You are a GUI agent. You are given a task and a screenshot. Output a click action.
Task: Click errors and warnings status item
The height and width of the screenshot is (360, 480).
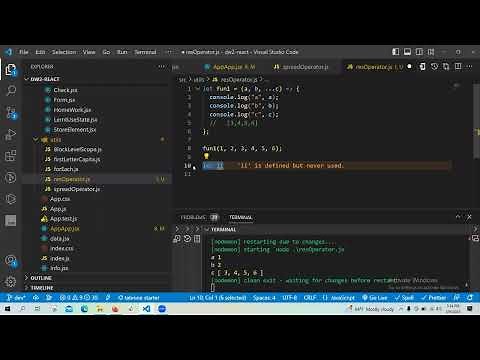click(x=78, y=298)
